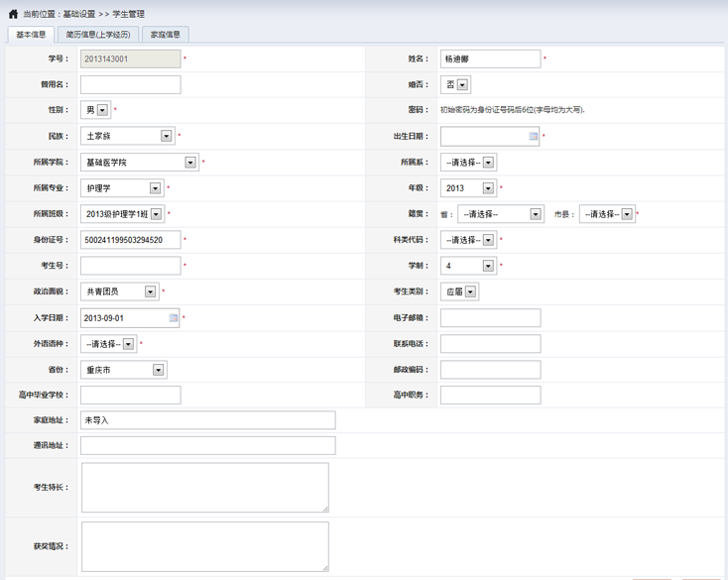Click inside the 考生特长 text area
This screenshot has height=580, width=728.
tap(204, 488)
